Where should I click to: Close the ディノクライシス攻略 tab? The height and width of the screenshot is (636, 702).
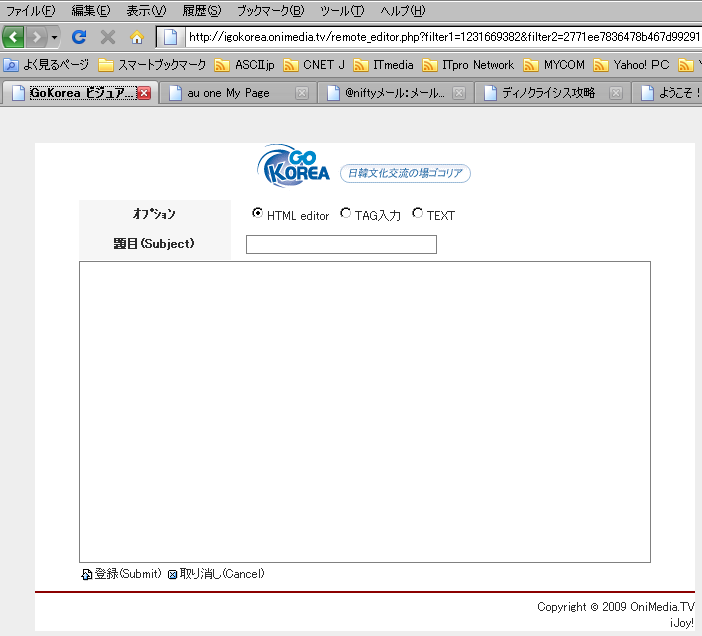click(x=616, y=93)
